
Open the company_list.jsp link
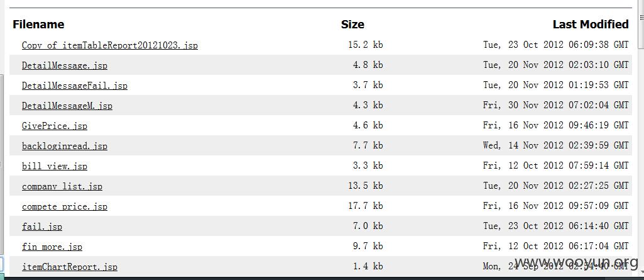(x=62, y=186)
